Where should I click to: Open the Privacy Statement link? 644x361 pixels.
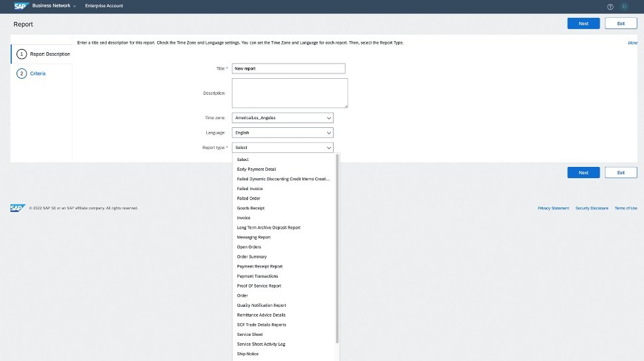(553, 208)
